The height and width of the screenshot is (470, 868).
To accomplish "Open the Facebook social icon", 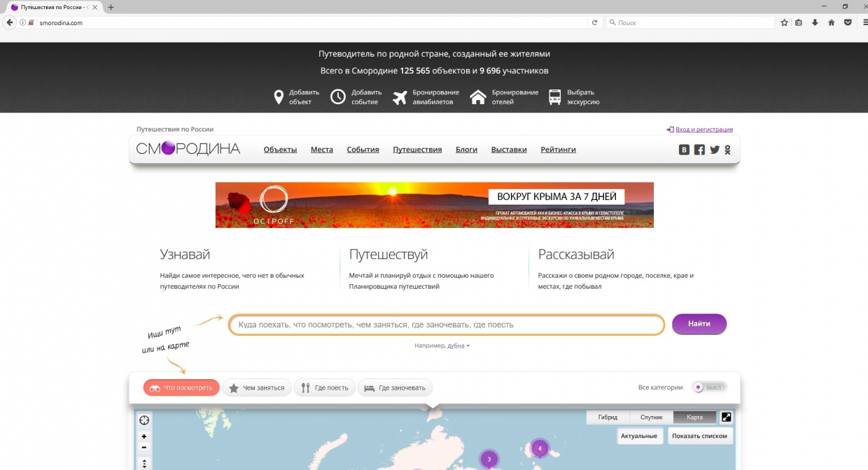I will click(699, 150).
